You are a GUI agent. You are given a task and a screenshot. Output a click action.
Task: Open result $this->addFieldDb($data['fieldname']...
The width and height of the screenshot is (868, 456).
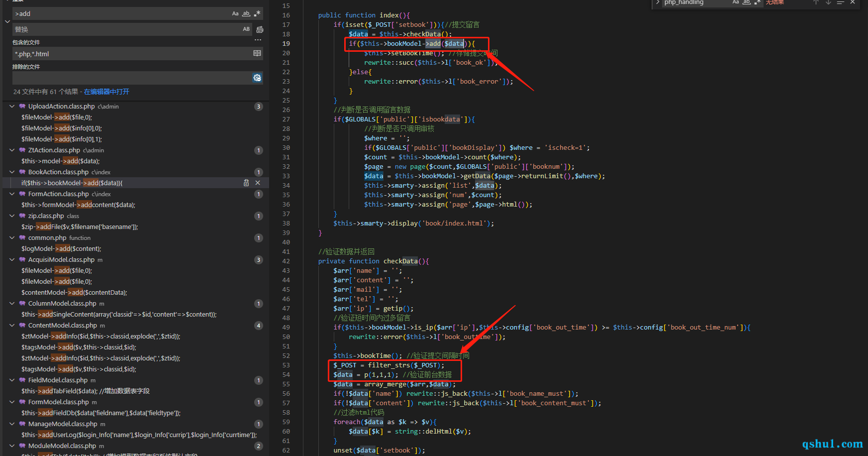click(101, 413)
